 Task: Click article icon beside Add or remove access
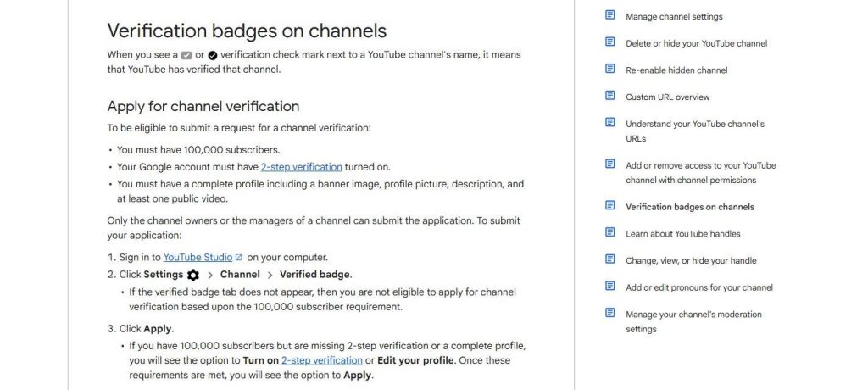[610, 164]
